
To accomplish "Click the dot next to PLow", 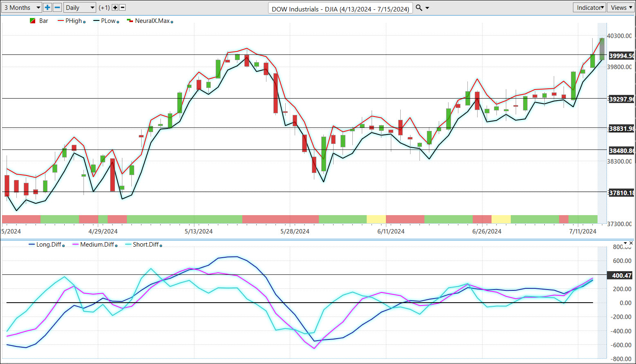I will pyautogui.click(x=118, y=22).
